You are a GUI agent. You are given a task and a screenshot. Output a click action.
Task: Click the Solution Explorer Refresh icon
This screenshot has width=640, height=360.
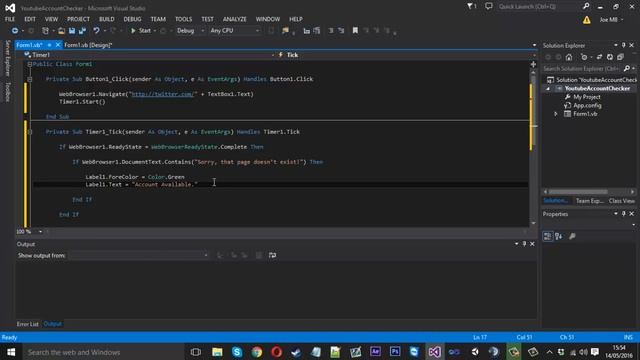[x=610, y=57]
